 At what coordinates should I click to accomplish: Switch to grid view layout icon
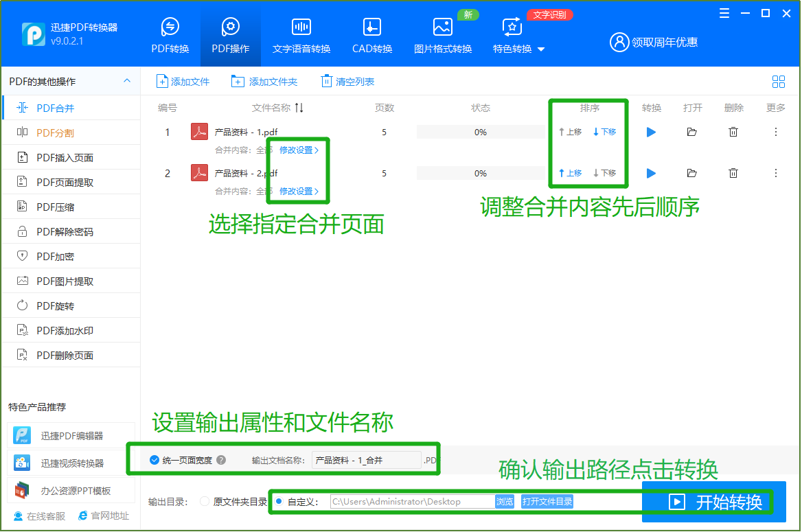click(x=778, y=82)
